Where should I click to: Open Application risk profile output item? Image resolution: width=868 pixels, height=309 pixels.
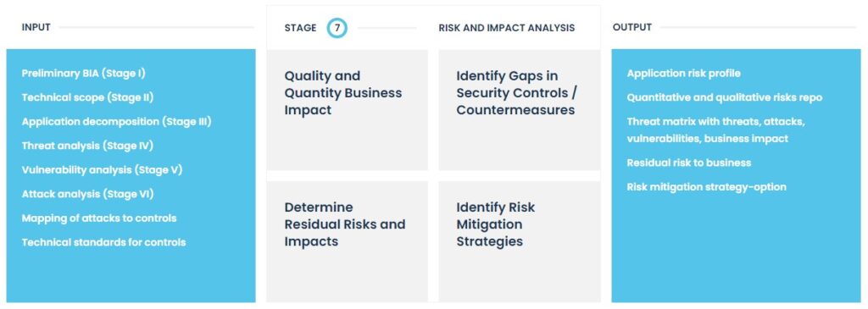(x=684, y=74)
